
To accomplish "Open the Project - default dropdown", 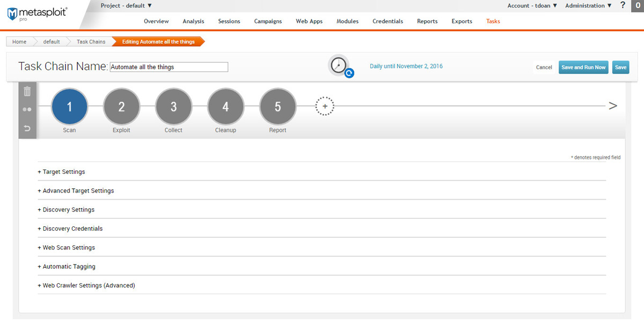I will 126,5.
